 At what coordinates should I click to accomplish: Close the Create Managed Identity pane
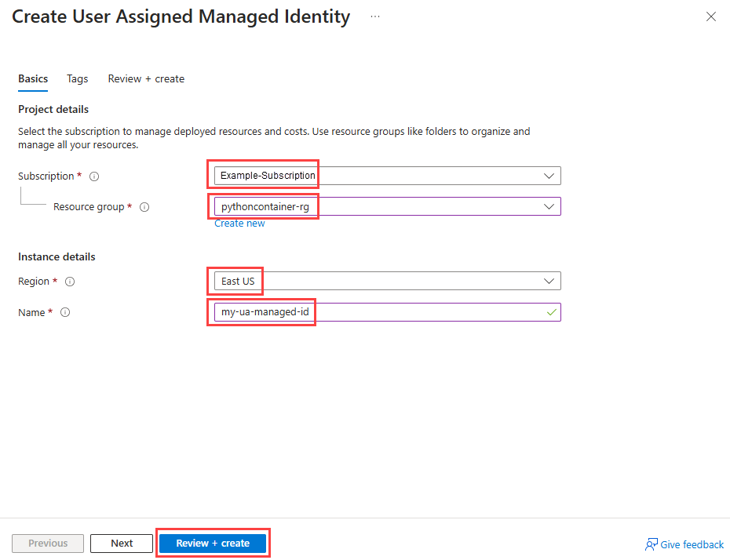711,16
